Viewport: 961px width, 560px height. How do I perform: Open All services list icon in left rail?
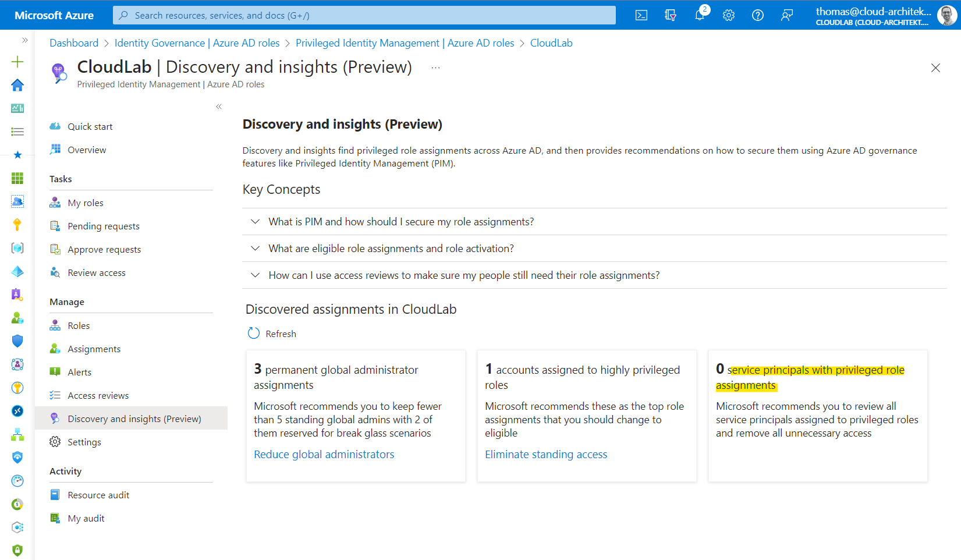coord(17,132)
